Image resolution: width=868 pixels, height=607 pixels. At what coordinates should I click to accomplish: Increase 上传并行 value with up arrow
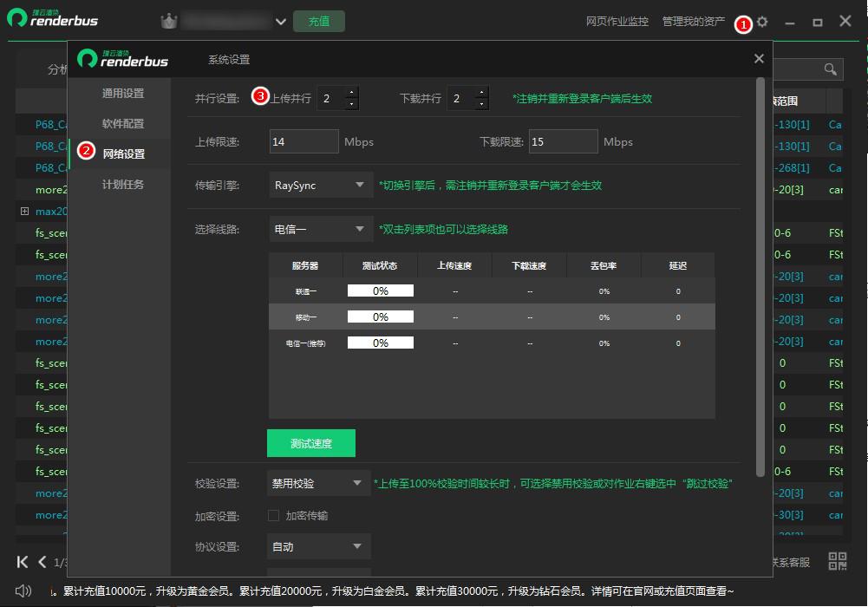pyautogui.click(x=351, y=93)
